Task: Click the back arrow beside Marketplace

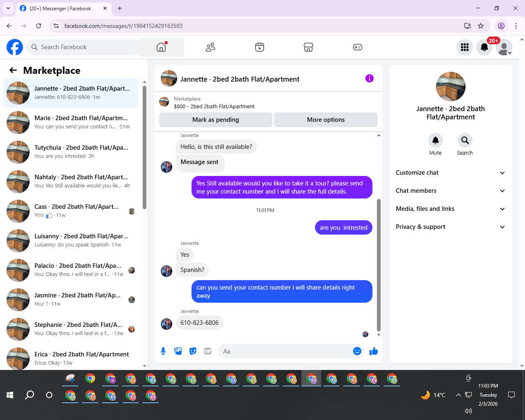Action: pos(13,70)
